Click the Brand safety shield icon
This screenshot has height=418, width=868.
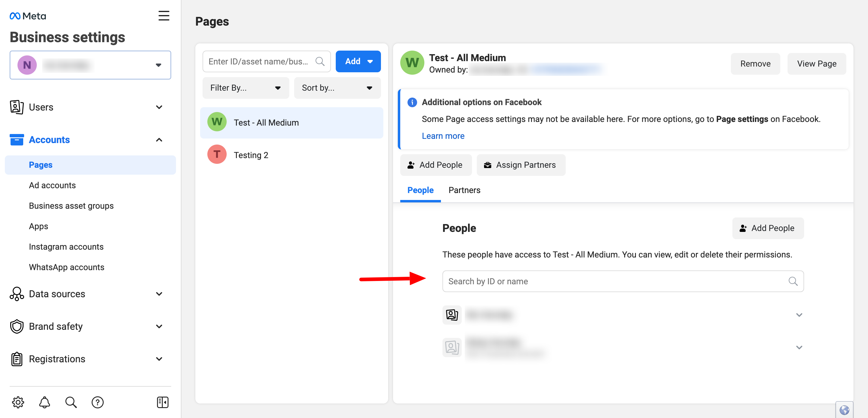[x=17, y=326]
